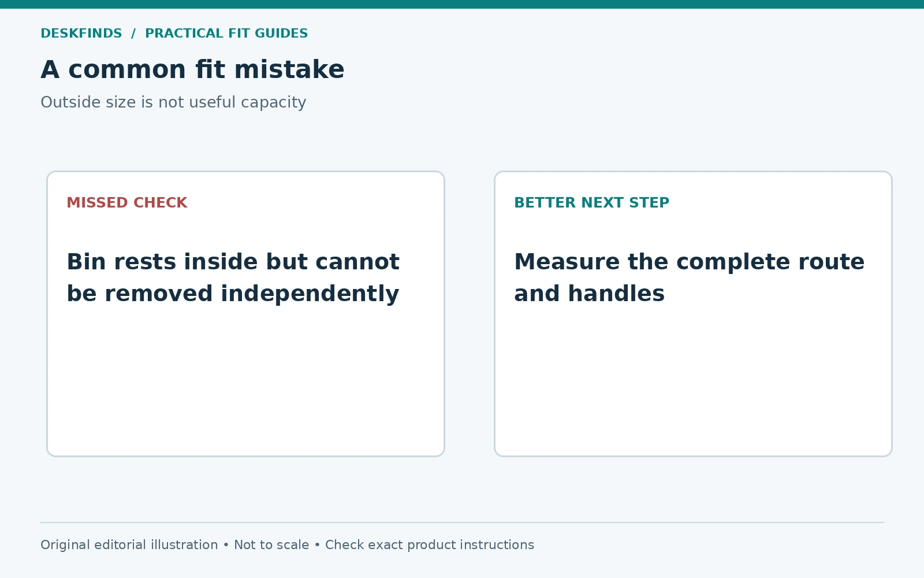The image size is (924, 578).
Task: Click the 'be removed independently' line
Action: [x=233, y=294]
